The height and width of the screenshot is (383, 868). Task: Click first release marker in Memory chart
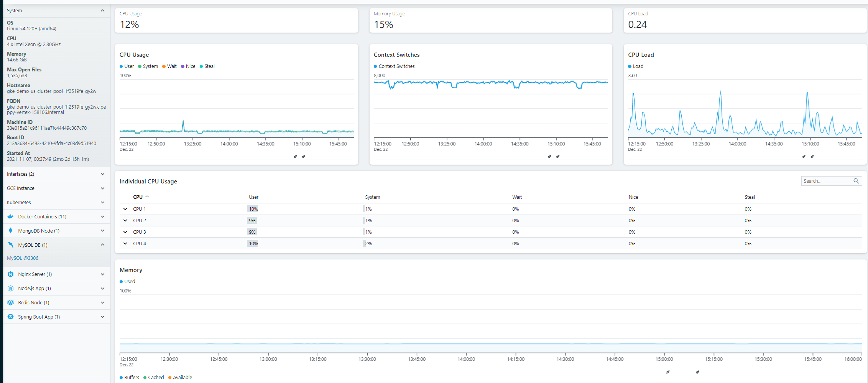668,372
